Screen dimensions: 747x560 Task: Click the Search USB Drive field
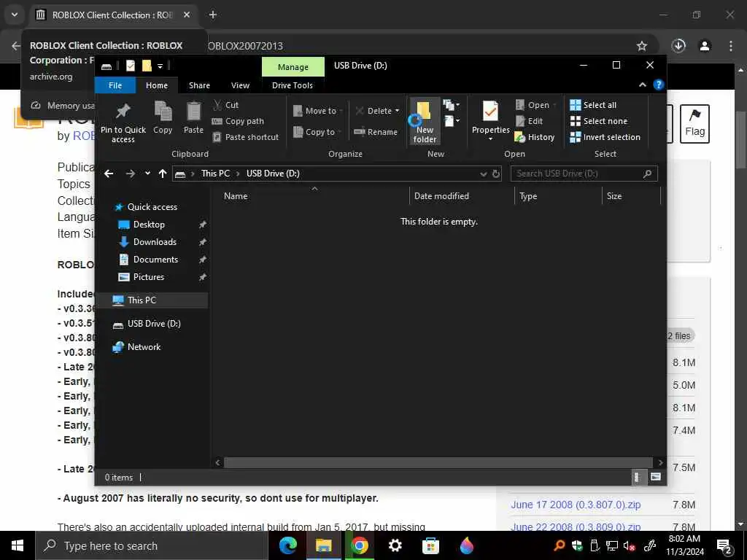tap(584, 174)
